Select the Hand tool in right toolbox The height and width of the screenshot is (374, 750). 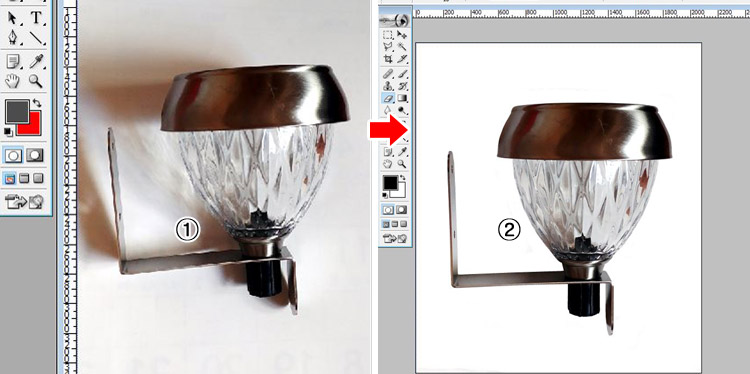[x=388, y=164]
